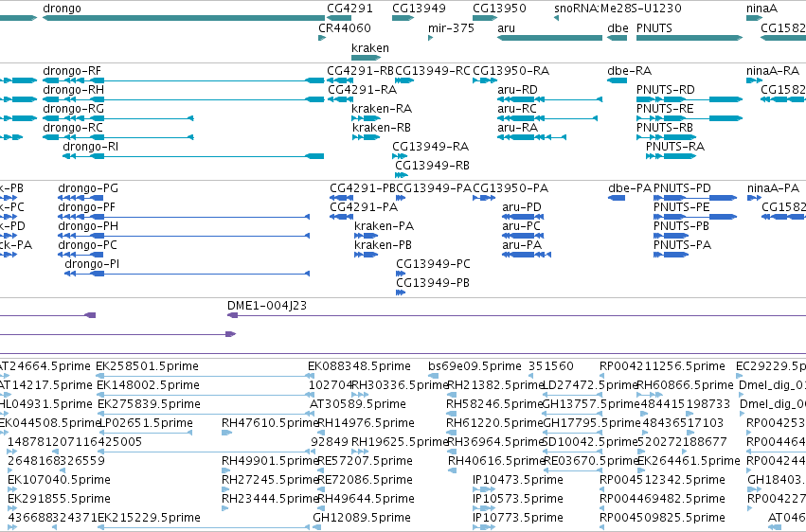The height and width of the screenshot is (532, 806).
Task: Click the CG4291-PA protein label
Action: click(x=364, y=207)
